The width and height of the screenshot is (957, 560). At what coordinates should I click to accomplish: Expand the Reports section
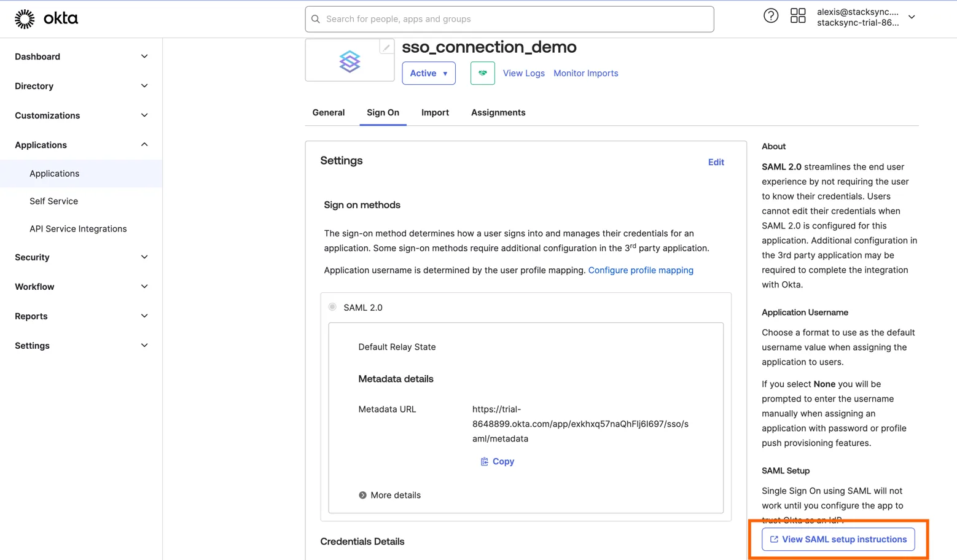coord(81,316)
